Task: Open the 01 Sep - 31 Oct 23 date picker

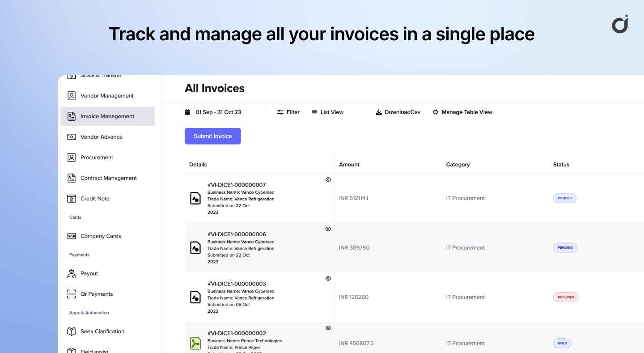Action: (218, 112)
